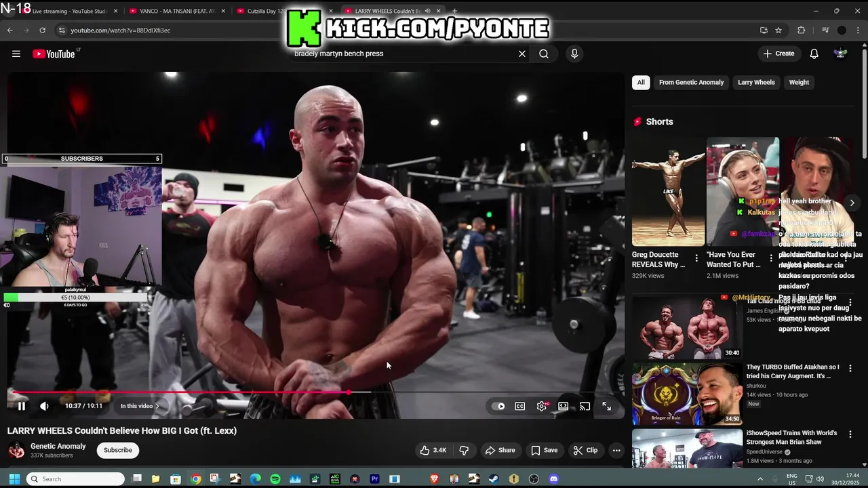
Task: Open options for Greg Doucette short
Action: pyautogui.click(x=696, y=258)
